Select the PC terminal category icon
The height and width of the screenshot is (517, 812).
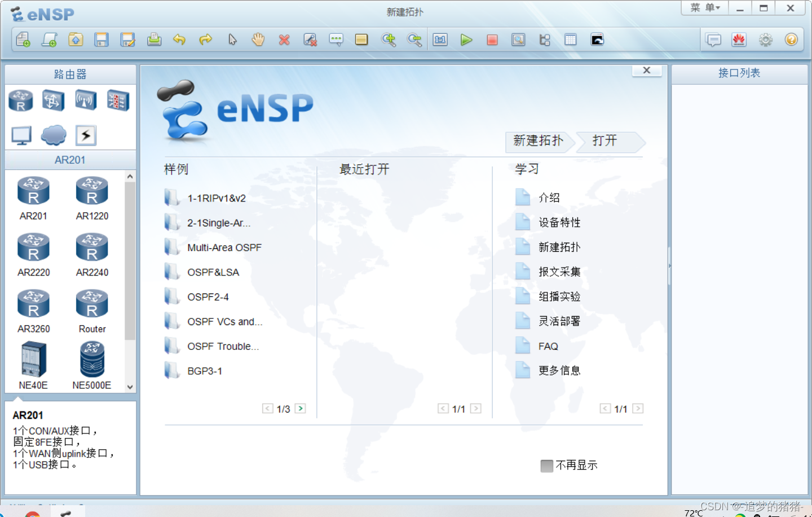pos(21,135)
